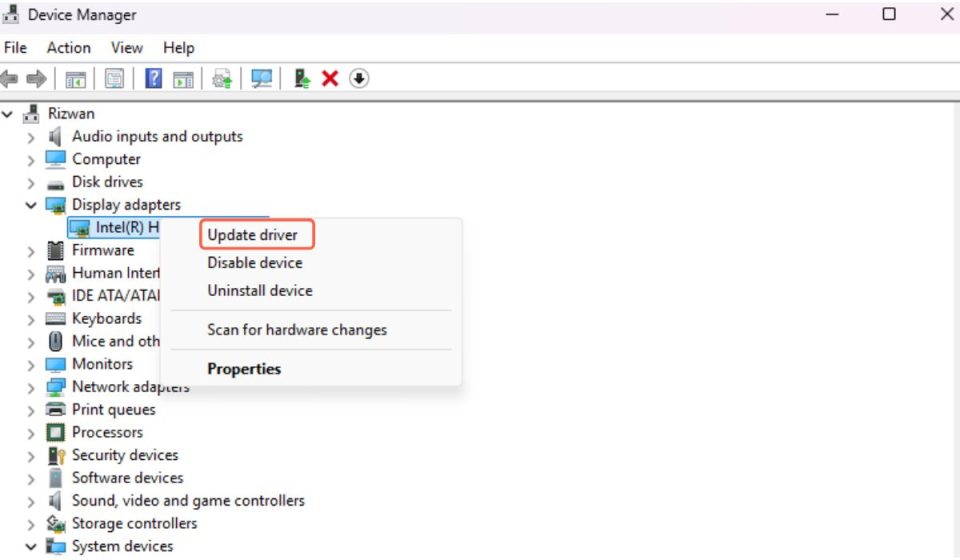Open Properties from the context menu
Screen dimensions: 960x560
(x=244, y=369)
